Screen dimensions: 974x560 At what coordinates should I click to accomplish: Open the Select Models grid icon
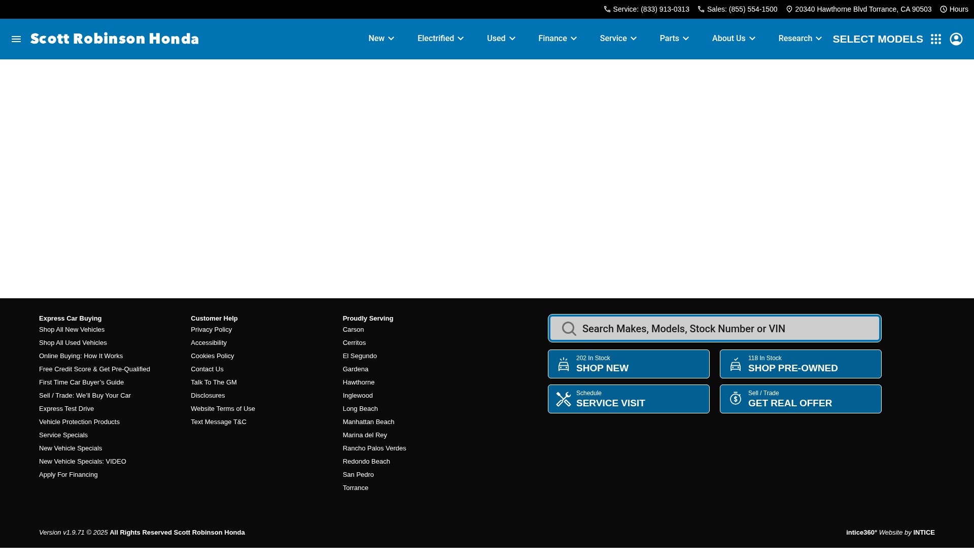936,39
